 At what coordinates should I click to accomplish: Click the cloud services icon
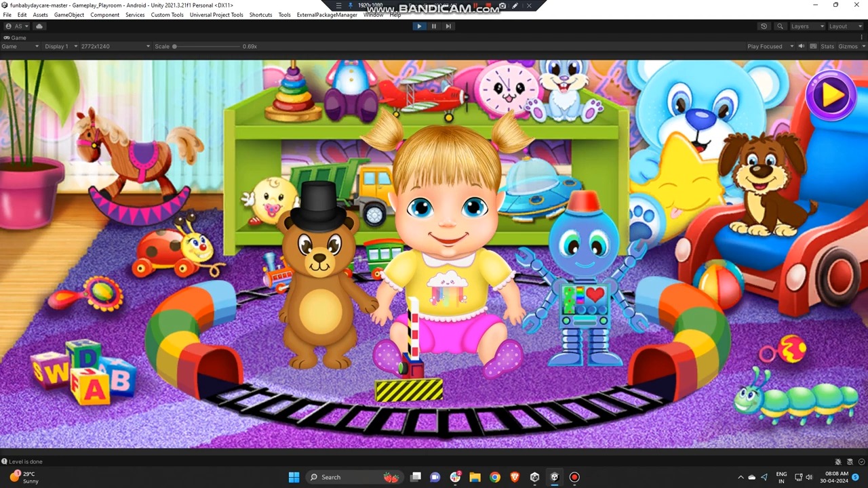(39, 26)
